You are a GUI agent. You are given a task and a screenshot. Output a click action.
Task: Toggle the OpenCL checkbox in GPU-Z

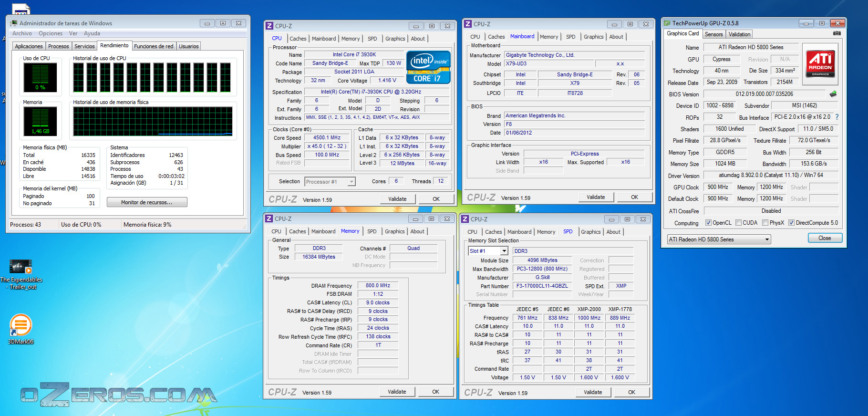pos(709,223)
